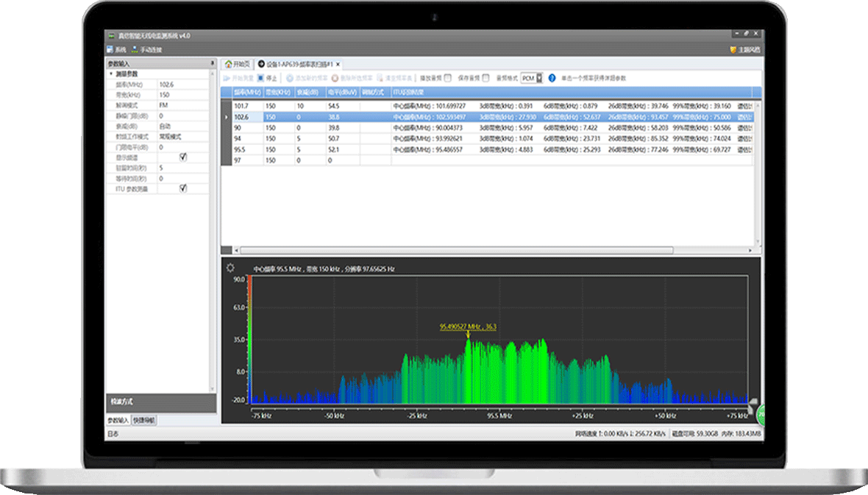Click the app logo icon in title bar
Screen dimensions: 868x495
tap(111, 35)
